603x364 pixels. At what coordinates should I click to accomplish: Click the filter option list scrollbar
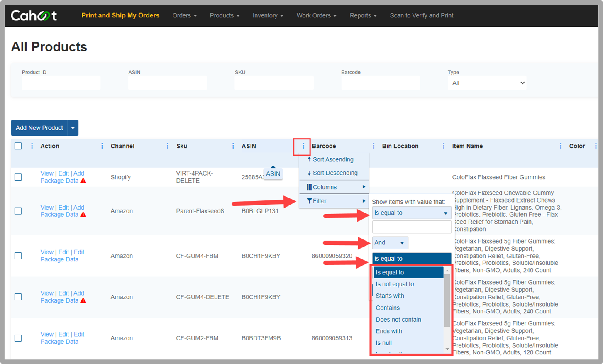447,301
